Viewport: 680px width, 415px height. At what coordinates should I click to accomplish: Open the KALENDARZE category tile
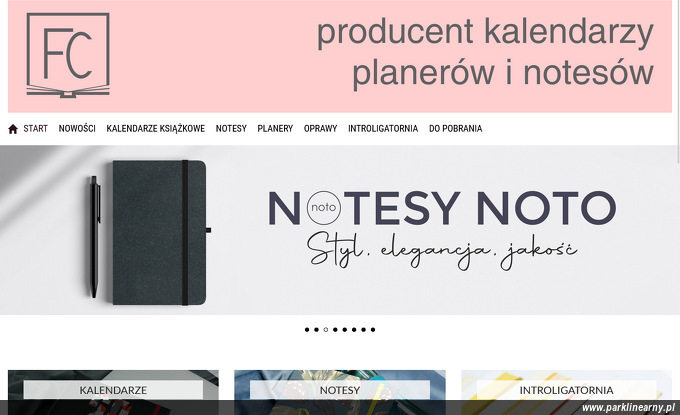tap(113, 392)
